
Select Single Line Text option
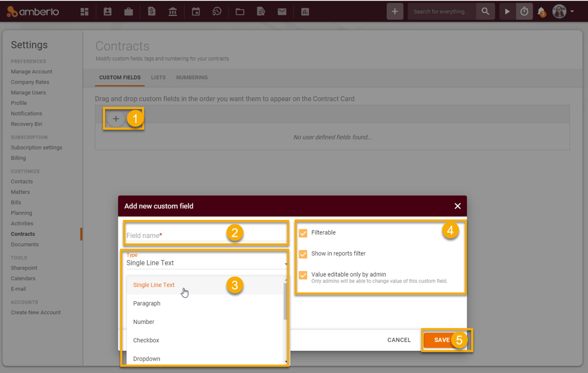coord(205,285)
